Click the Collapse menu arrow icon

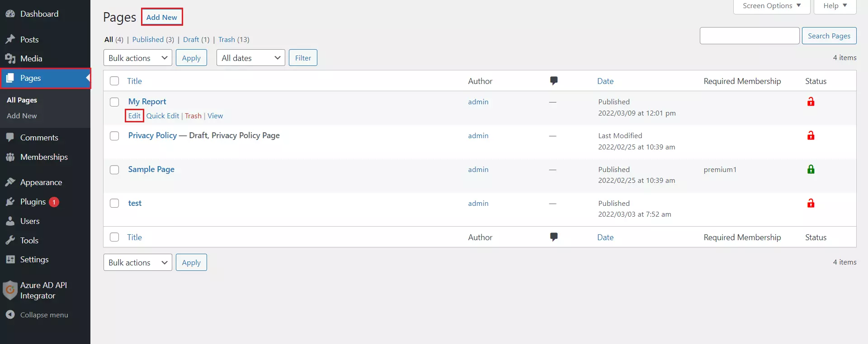[x=10, y=315]
